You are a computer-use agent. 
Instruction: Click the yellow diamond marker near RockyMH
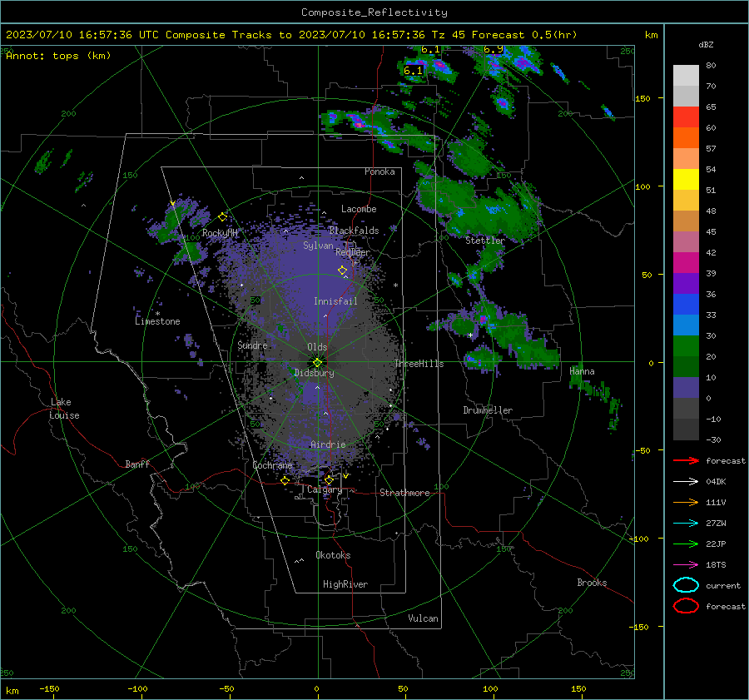pos(222,217)
